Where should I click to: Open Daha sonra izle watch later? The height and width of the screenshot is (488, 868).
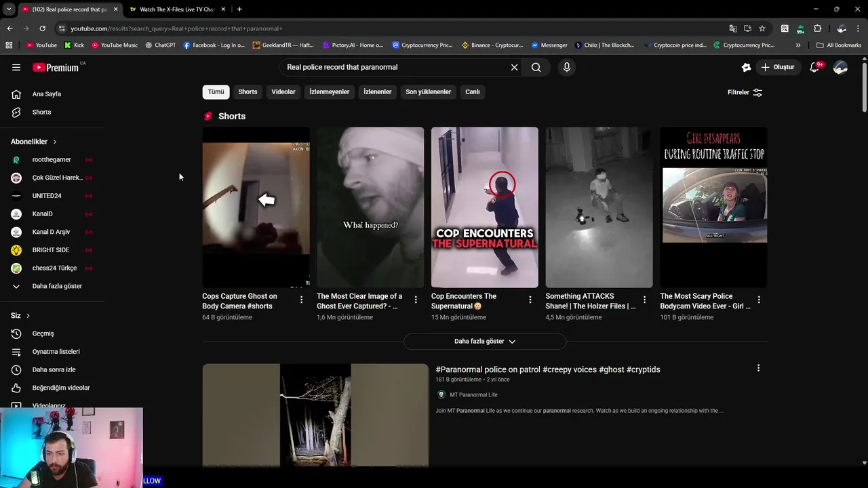click(x=52, y=369)
